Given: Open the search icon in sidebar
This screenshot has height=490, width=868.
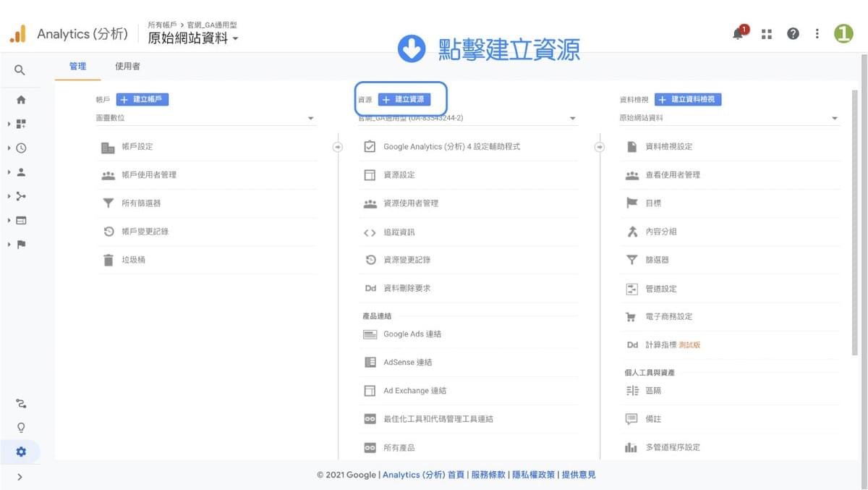Looking at the screenshot, I should 20,70.
